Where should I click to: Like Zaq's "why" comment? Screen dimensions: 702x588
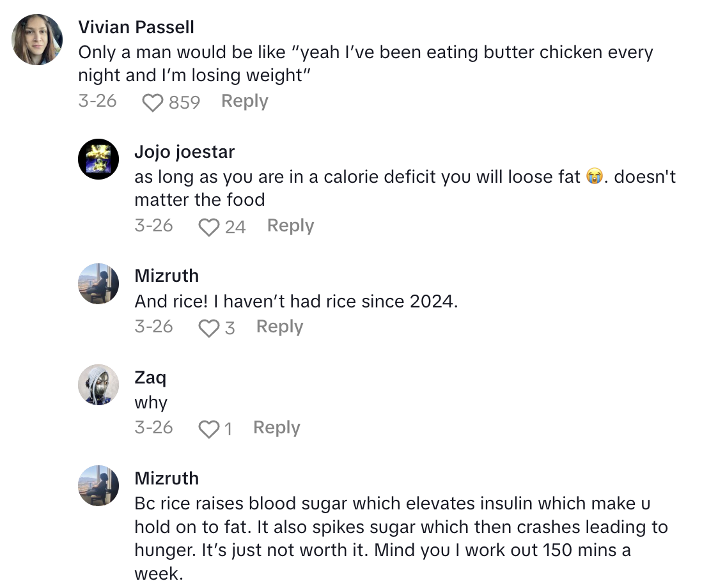208,429
